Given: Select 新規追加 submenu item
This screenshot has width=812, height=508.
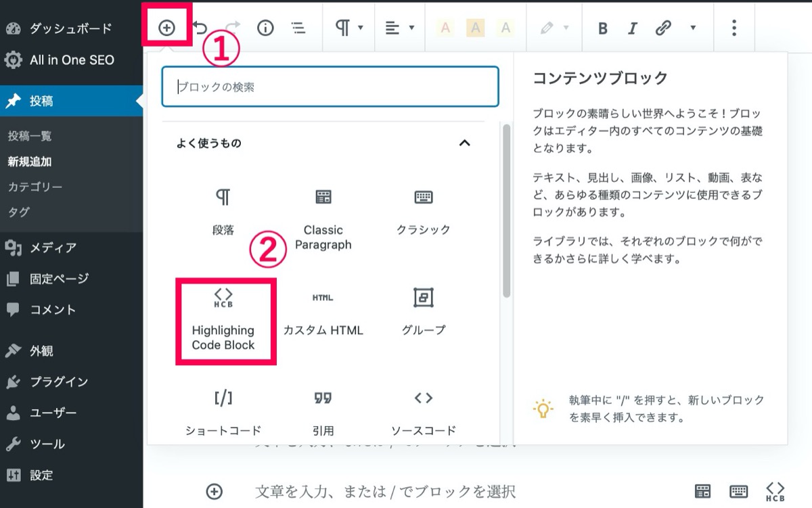Looking at the screenshot, I should tap(30, 162).
